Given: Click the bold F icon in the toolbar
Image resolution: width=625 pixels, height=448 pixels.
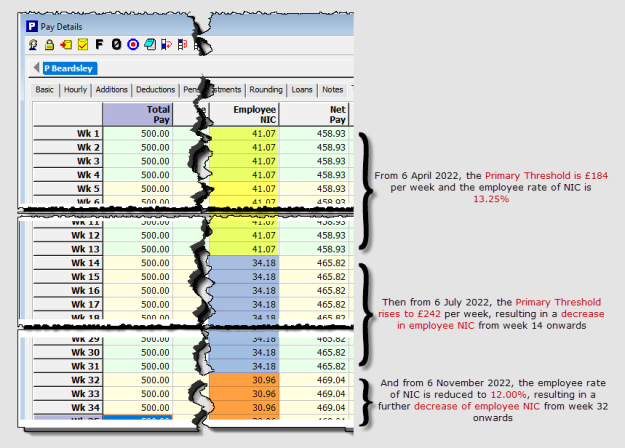Looking at the screenshot, I should (98, 44).
